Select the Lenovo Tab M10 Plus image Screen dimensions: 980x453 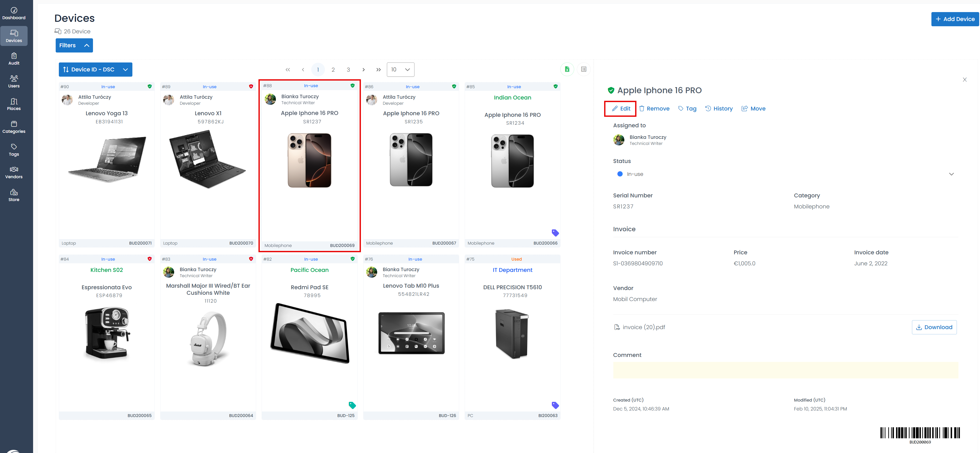411,333
